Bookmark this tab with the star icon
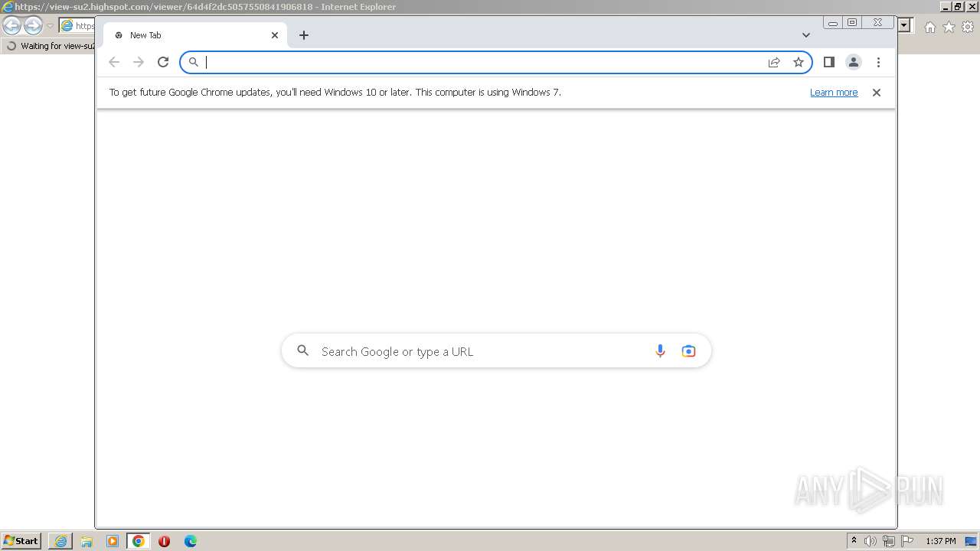 tap(799, 62)
